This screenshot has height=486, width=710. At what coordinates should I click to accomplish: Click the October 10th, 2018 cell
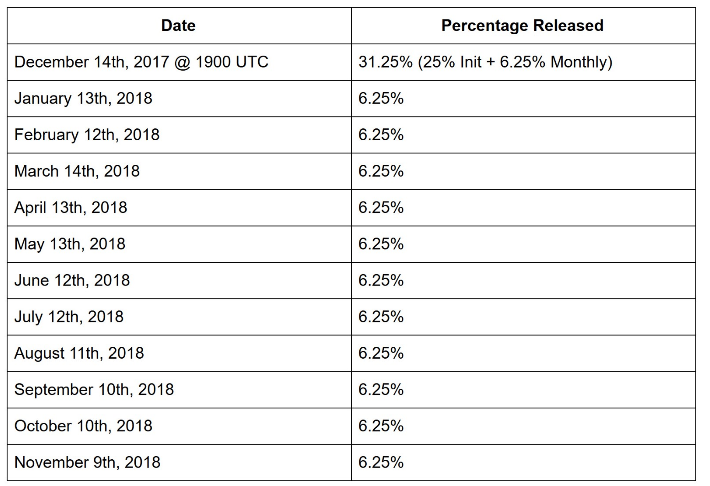tap(83, 426)
